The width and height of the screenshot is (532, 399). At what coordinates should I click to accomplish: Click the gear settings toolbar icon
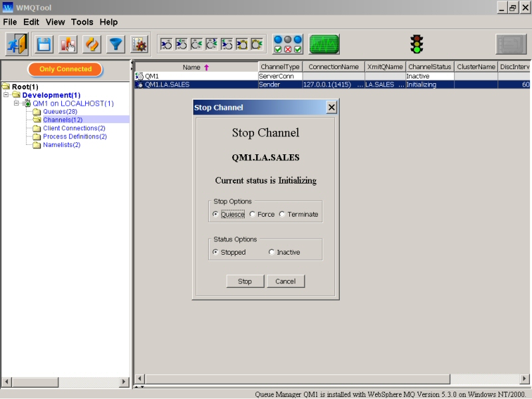(x=140, y=45)
